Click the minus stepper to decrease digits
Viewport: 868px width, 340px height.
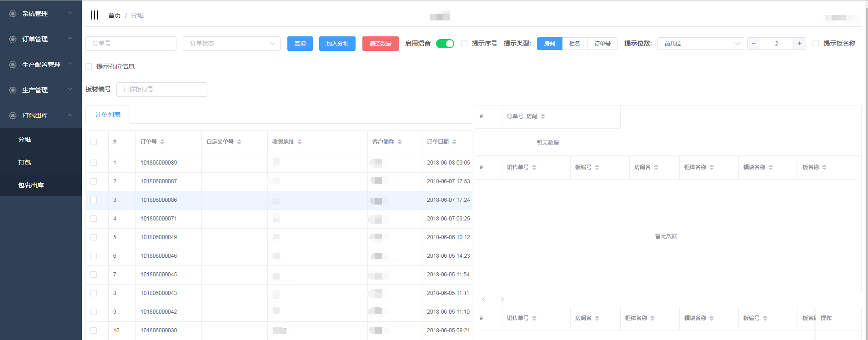[x=753, y=44]
